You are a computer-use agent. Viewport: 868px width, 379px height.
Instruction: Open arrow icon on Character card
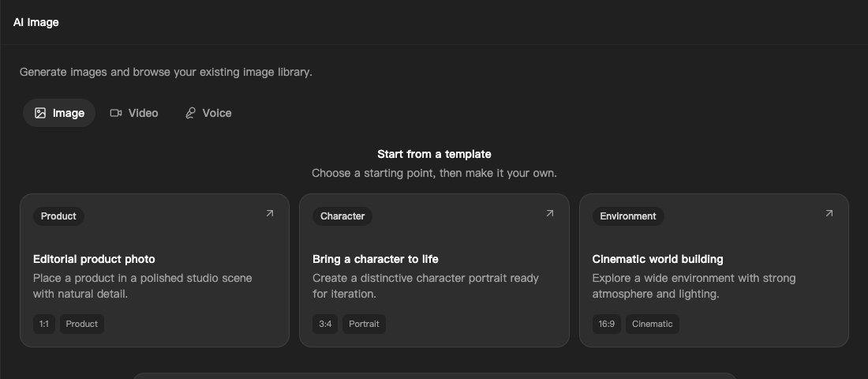click(550, 213)
